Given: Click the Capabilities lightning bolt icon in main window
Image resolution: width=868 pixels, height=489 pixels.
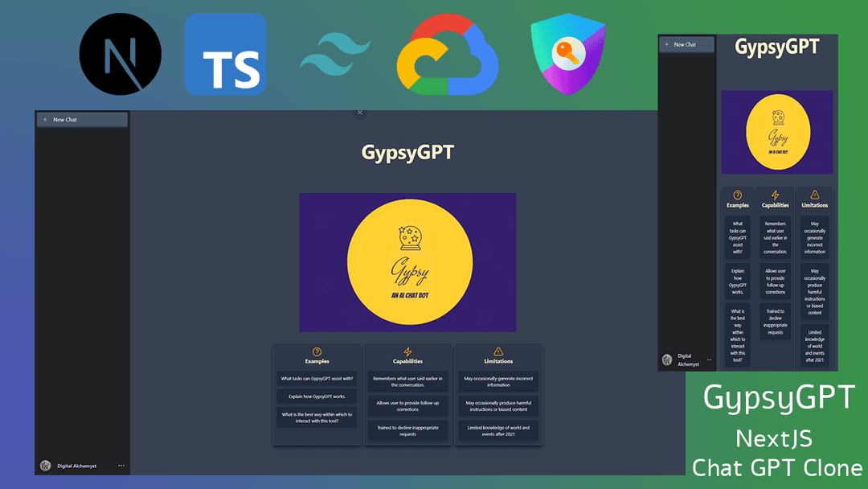Looking at the screenshot, I should coord(407,351).
